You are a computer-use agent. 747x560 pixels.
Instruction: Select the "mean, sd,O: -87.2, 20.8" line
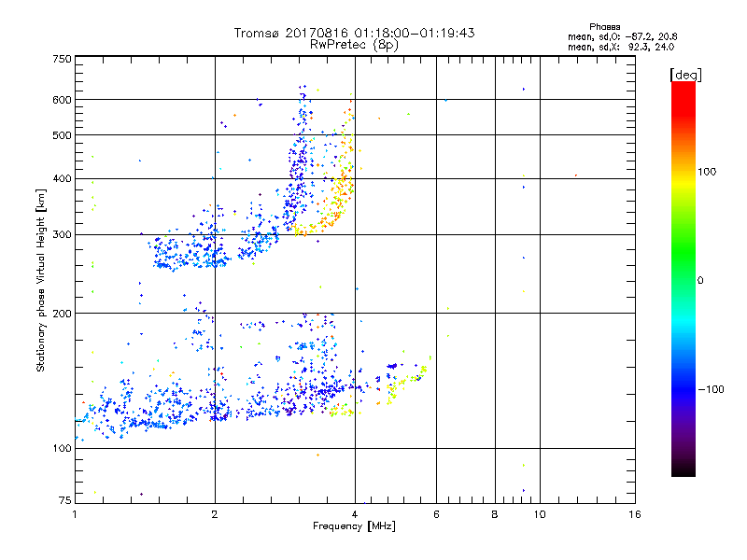(622, 36)
